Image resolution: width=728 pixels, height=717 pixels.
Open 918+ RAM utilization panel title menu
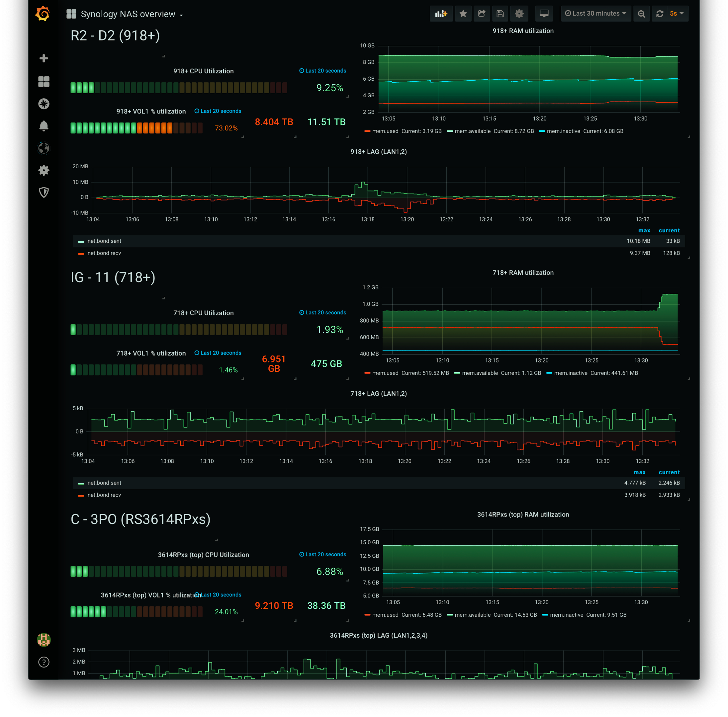[x=523, y=31]
